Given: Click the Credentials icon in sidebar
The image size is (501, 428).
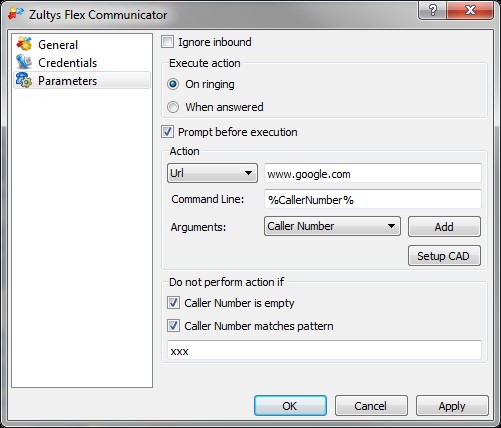Looking at the screenshot, I should pyautogui.click(x=24, y=62).
